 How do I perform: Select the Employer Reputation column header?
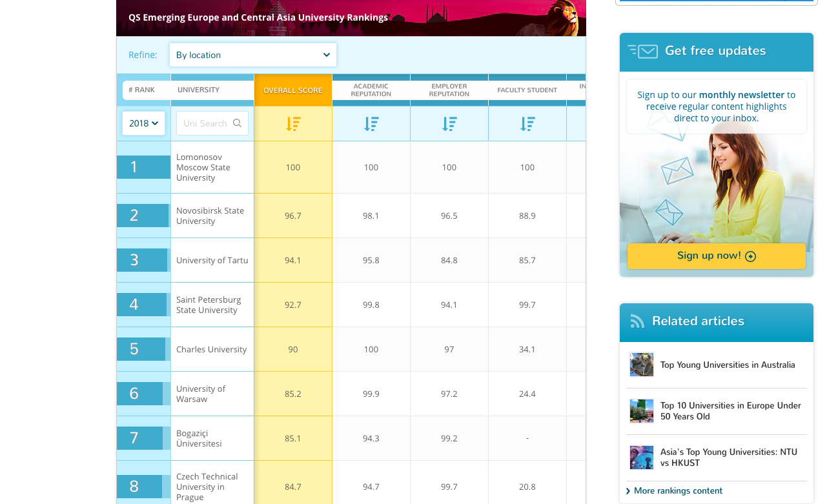tap(449, 90)
